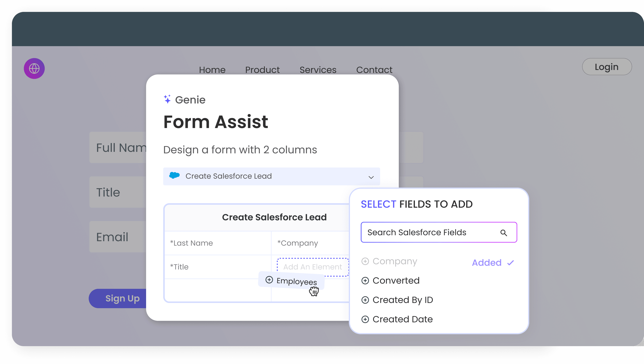
Task: Click the *Company form cell
Action: pos(310,243)
